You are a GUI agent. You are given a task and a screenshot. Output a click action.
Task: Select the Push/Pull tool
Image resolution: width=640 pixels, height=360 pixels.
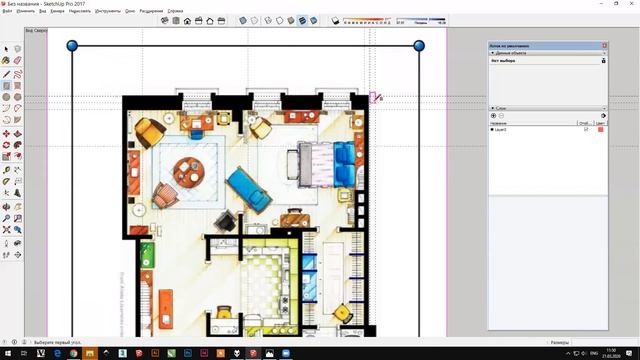(x=18, y=134)
